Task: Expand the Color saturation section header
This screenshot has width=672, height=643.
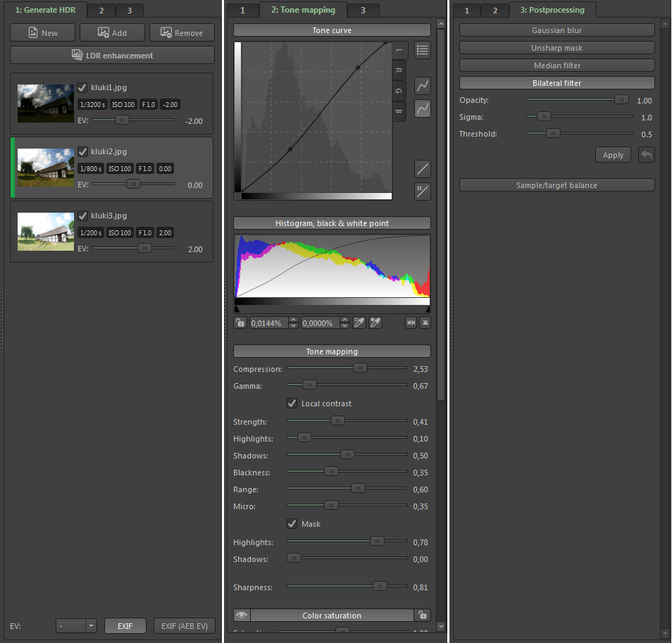Action: click(x=332, y=615)
